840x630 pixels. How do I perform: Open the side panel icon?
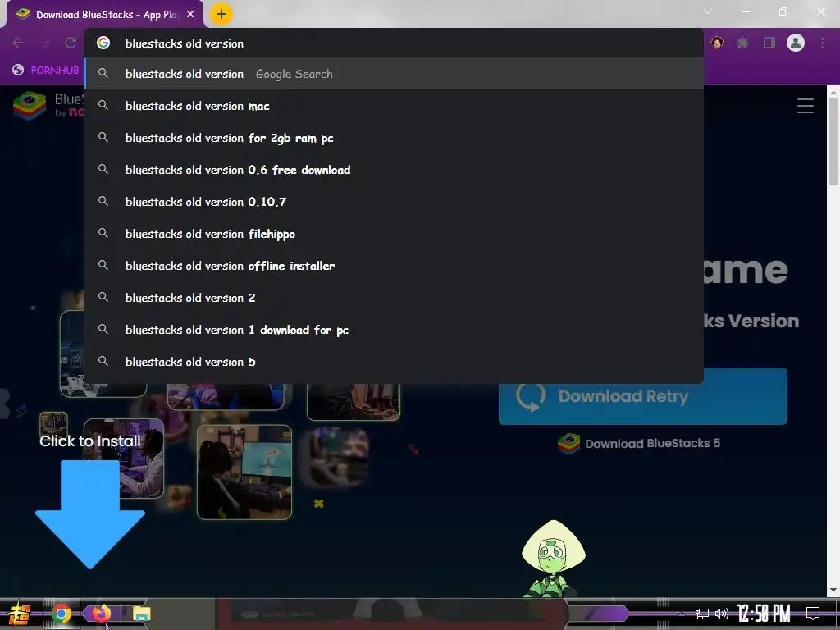[x=769, y=43]
